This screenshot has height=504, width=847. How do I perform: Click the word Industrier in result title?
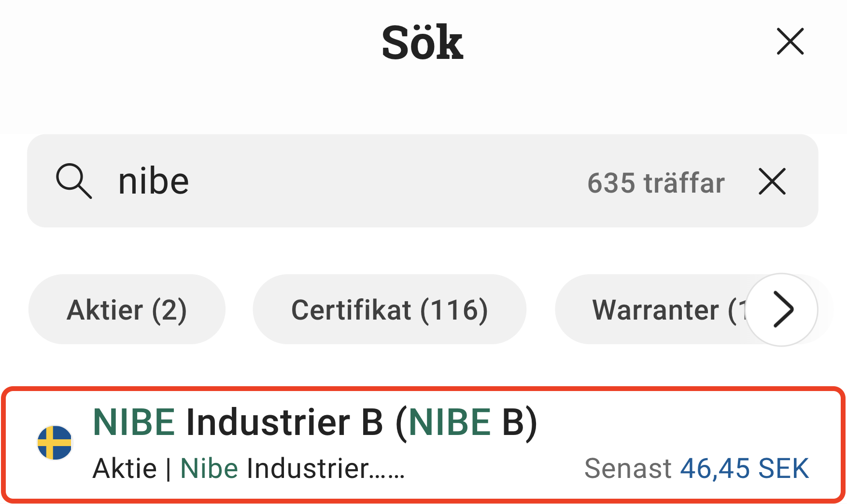268,422
